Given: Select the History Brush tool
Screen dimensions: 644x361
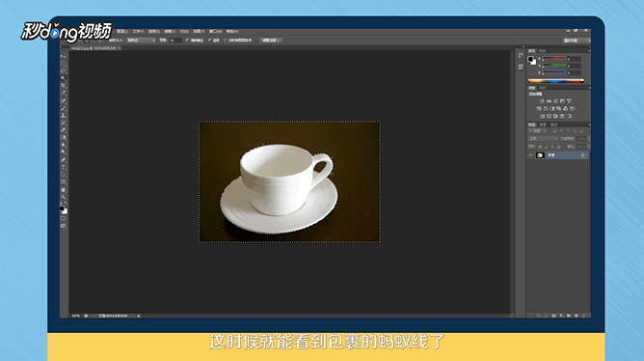Looking at the screenshot, I should coord(64,123).
